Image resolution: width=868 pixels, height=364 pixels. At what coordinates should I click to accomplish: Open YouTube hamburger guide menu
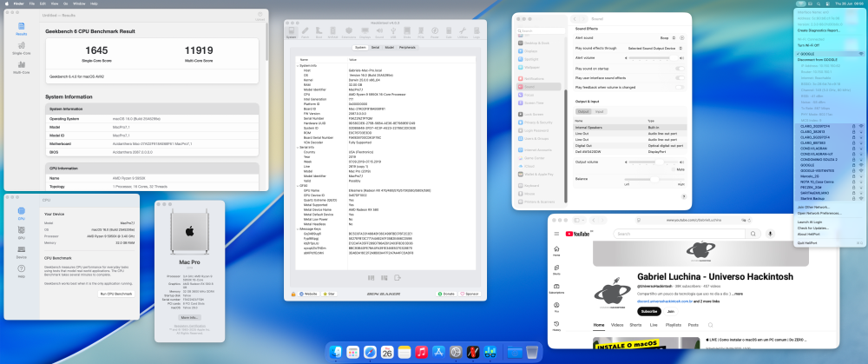tap(556, 234)
